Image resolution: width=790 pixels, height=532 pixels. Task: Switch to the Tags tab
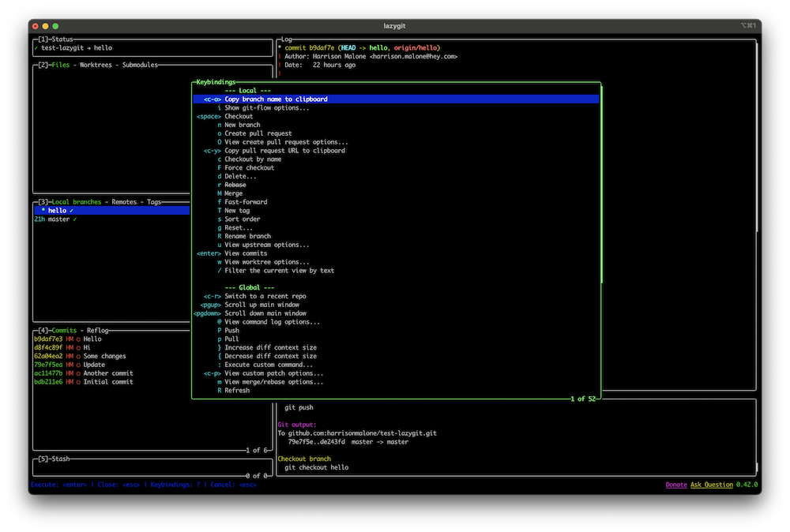coord(155,202)
